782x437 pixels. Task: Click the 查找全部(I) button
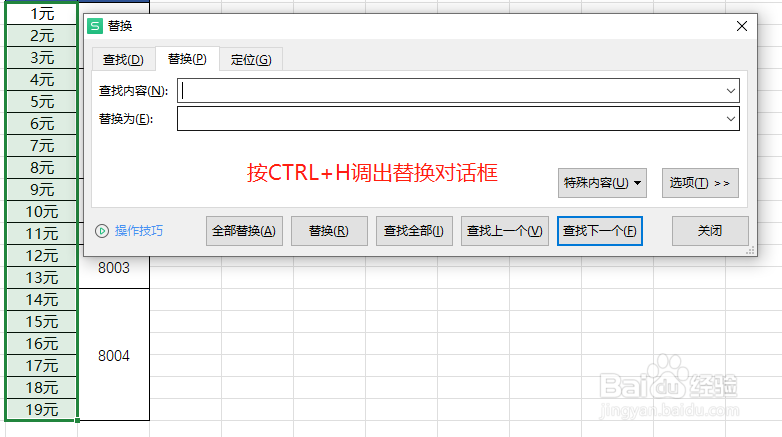[414, 231]
